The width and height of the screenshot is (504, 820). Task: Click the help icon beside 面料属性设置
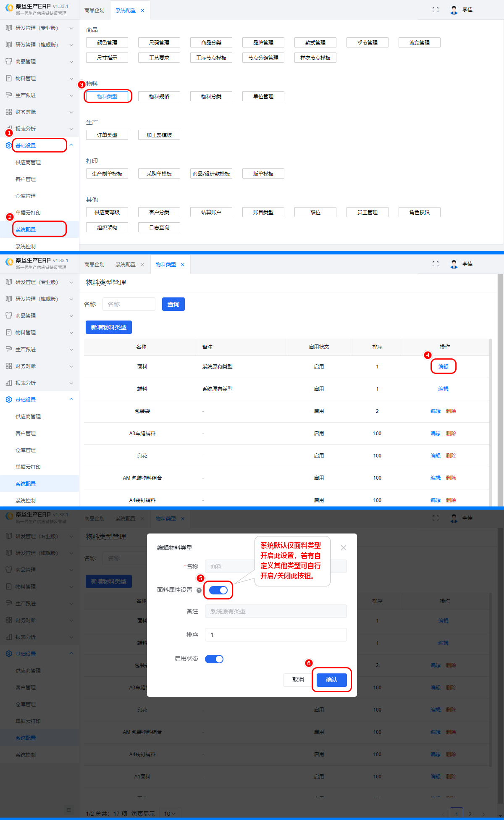(199, 590)
